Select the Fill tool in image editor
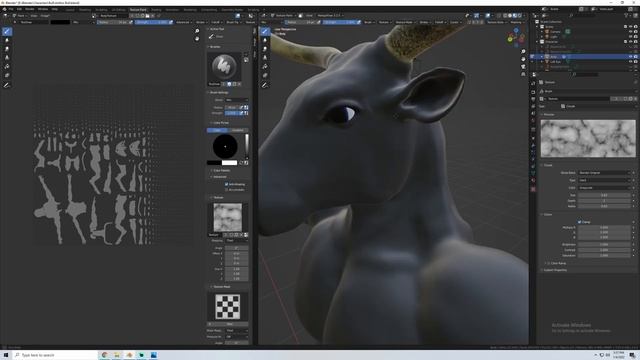Viewport: 640px width, 360px height. click(x=7, y=67)
